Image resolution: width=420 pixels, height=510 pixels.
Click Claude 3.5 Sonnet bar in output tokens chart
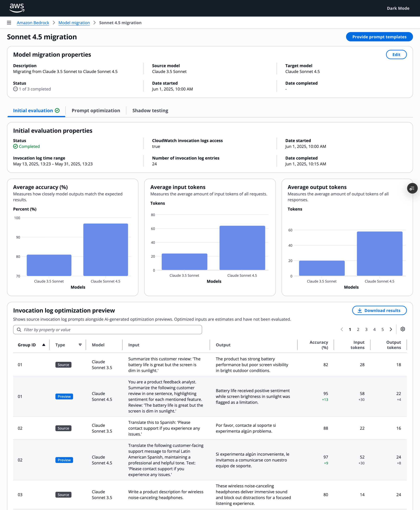click(322, 268)
